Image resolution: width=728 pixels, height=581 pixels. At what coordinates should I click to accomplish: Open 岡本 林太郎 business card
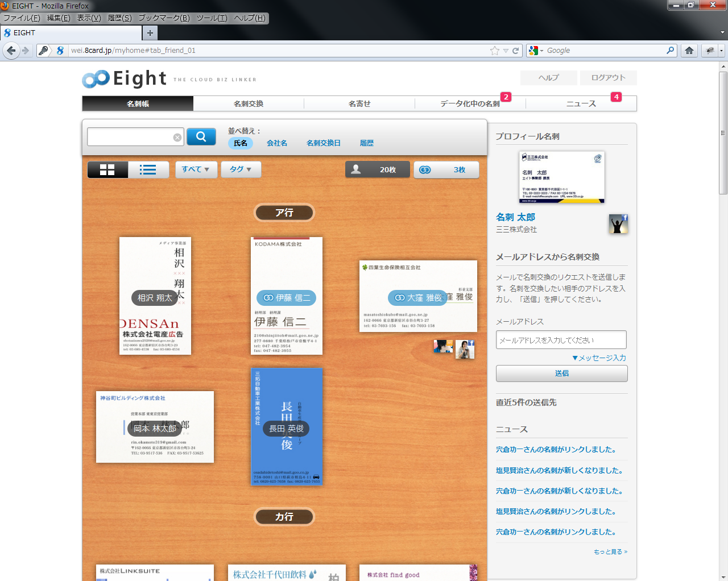(x=155, y=427)
